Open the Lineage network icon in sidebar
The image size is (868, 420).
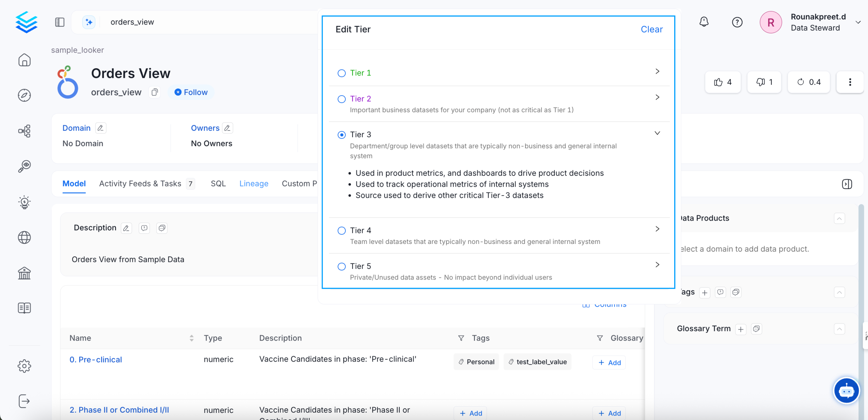coord(24,131)
